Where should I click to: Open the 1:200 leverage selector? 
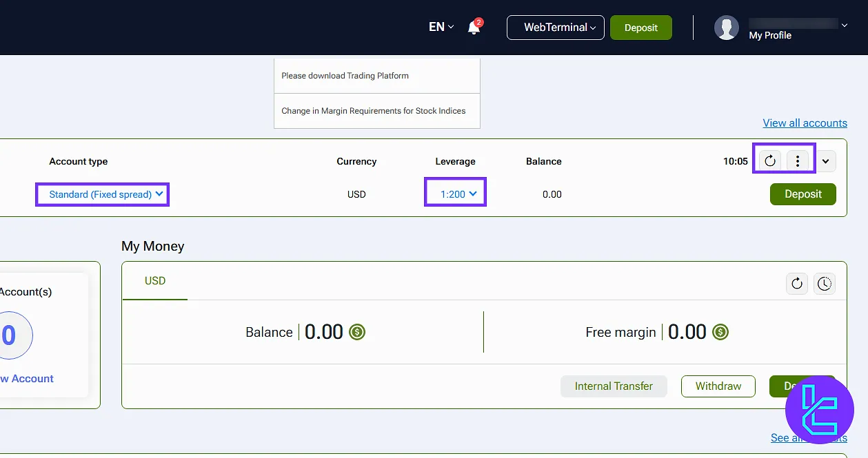455,194
